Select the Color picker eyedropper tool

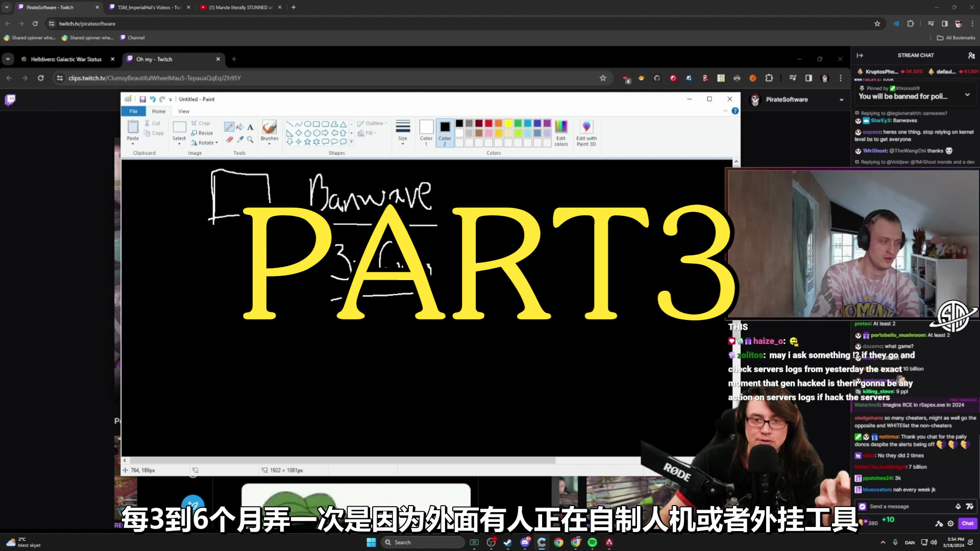(239, 138)
